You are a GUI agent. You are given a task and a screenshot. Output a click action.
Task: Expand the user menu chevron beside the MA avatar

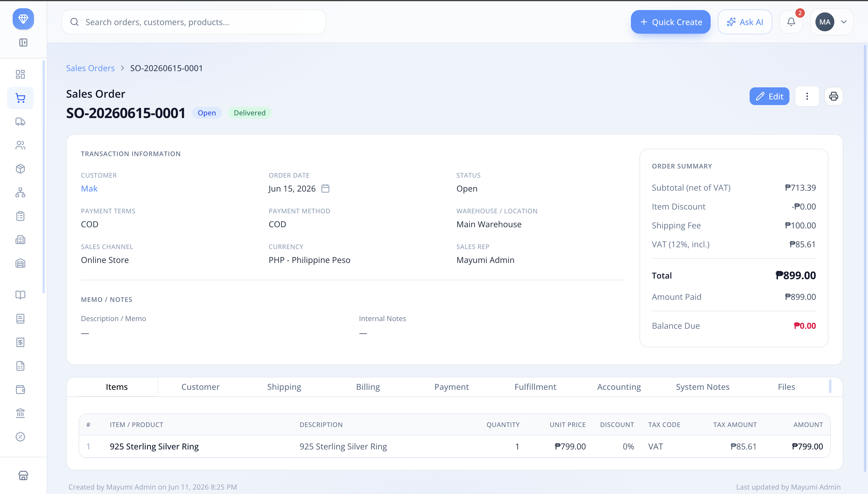coord(843,22)
